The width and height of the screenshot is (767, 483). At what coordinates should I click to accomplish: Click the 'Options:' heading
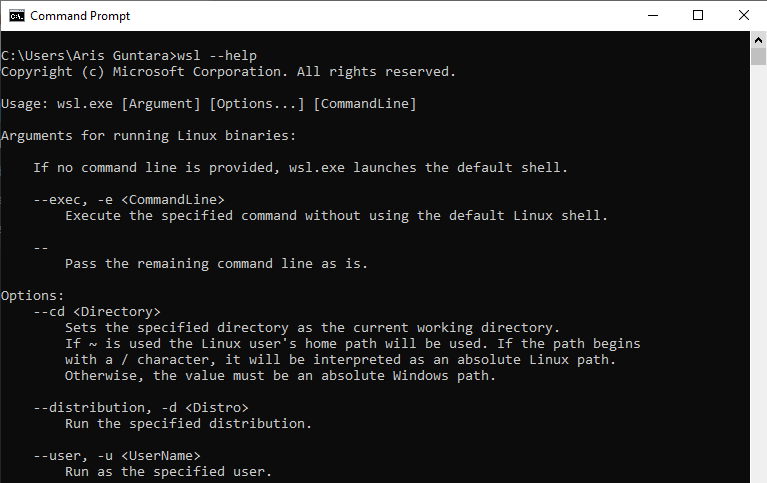(32, 296)
